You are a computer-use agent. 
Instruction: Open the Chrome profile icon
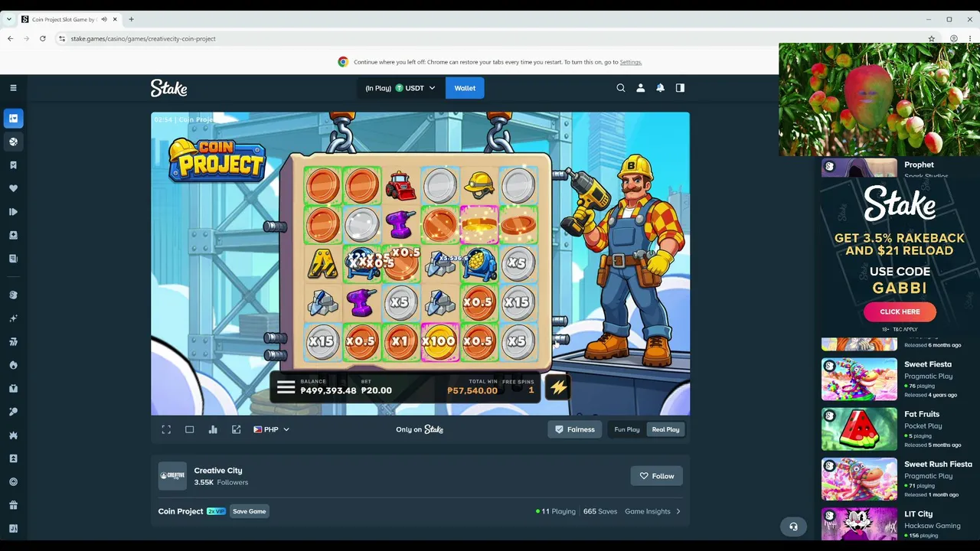point(953,38)
